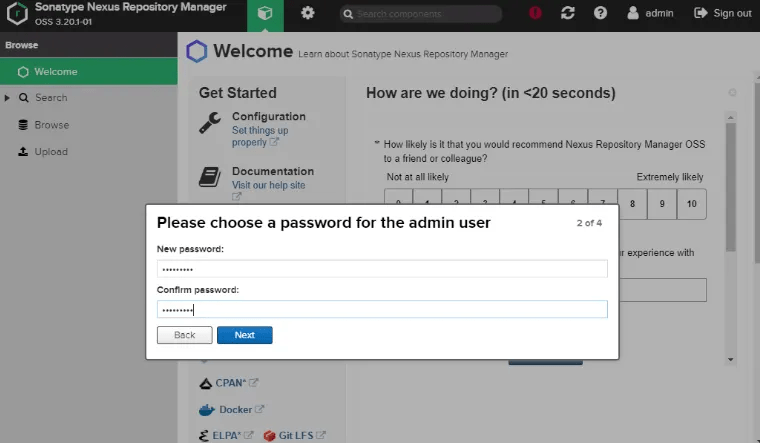Image resolution: width=760 pixels, height=443 pixels.
Task: Click the red system status alert icon
Action: click(x=536, y=14)
